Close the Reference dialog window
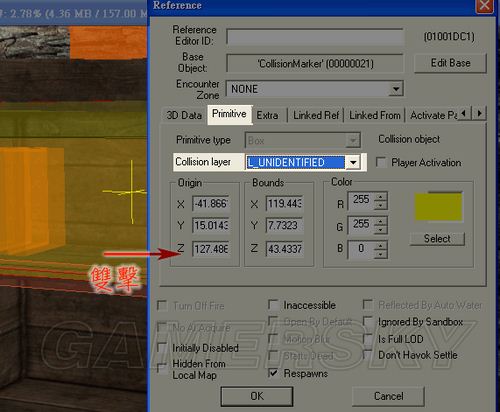 [x=484, y=6]
